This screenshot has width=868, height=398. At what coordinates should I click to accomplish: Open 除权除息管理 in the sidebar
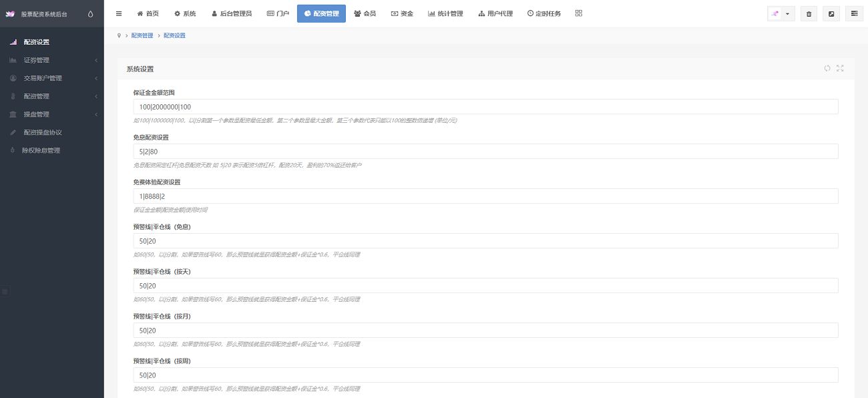[x=41, y=150]
